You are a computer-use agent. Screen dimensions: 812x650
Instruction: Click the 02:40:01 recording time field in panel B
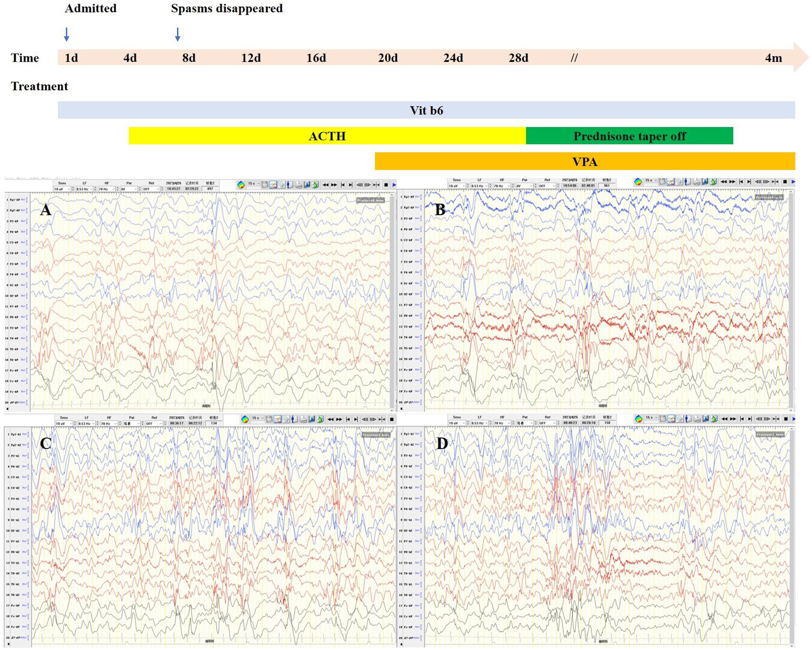588,186
